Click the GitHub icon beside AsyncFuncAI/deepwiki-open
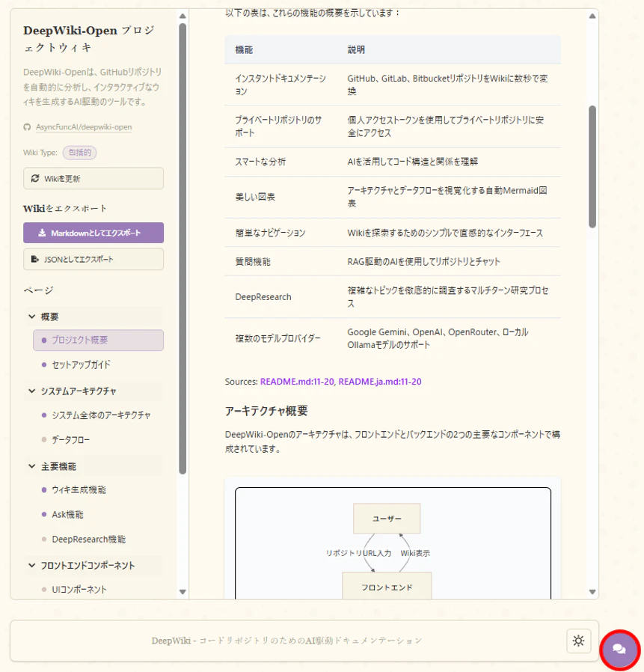 point(27,127)
